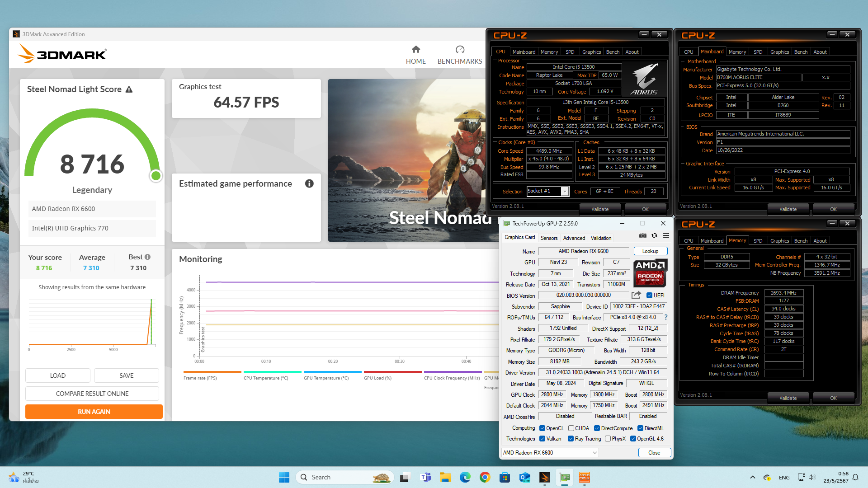
Task: Open File Explorer from the taskbar
Action: 445,477
